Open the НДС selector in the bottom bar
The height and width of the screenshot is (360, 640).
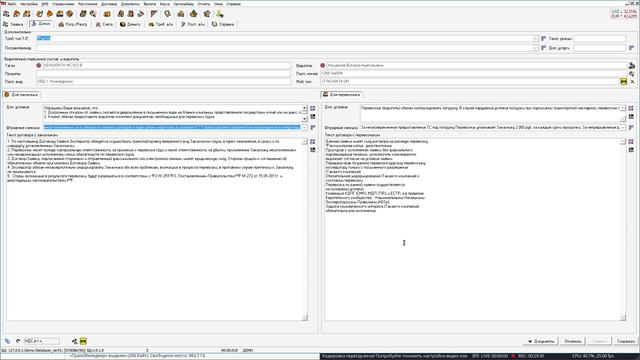41,341
